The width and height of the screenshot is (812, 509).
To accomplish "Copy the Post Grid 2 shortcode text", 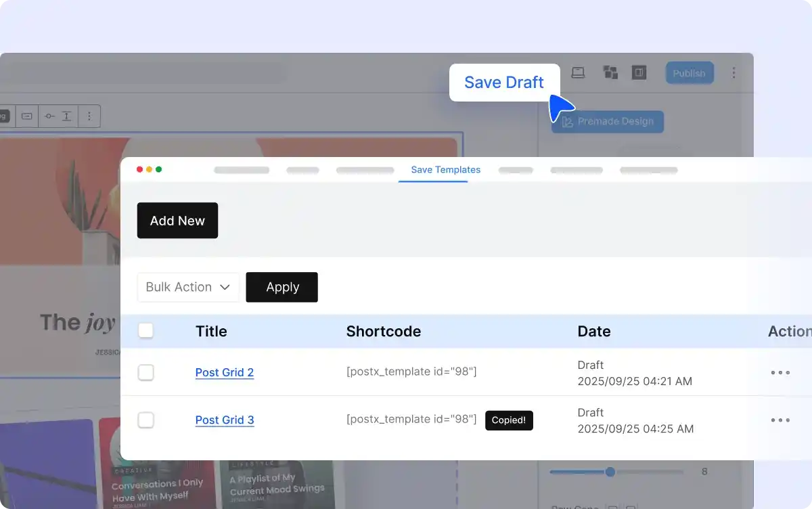I will pos(411,372).
